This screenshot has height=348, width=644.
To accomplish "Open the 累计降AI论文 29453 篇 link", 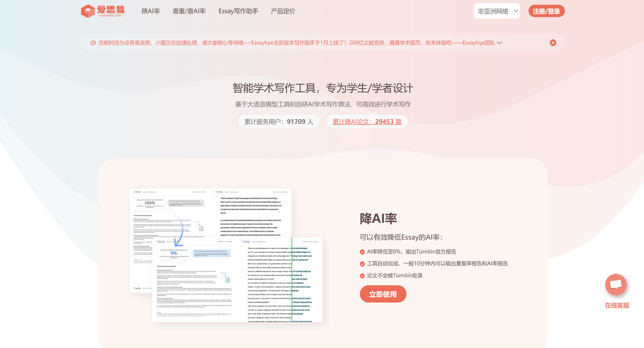I will click(367, 121).
